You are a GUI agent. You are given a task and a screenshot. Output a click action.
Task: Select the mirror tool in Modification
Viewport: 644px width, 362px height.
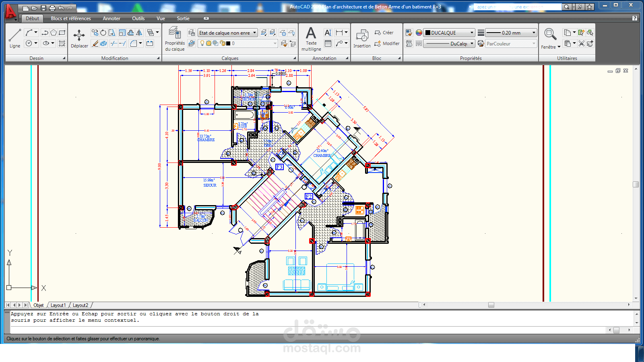point(139,33)
